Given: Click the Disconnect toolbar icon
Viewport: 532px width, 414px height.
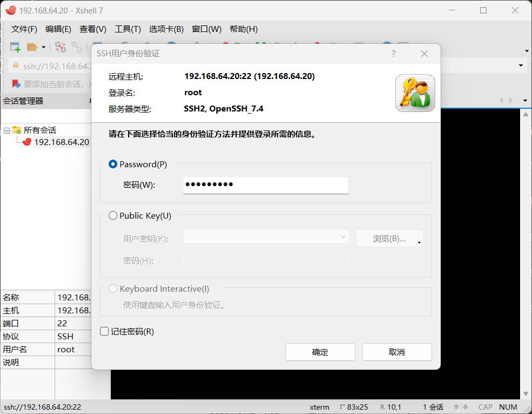Looking at the screenshot, I should [x=61, y=47].
